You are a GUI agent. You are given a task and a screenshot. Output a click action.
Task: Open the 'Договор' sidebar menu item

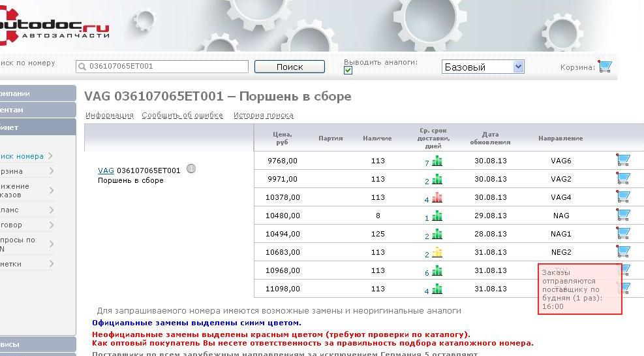(12, 225)
